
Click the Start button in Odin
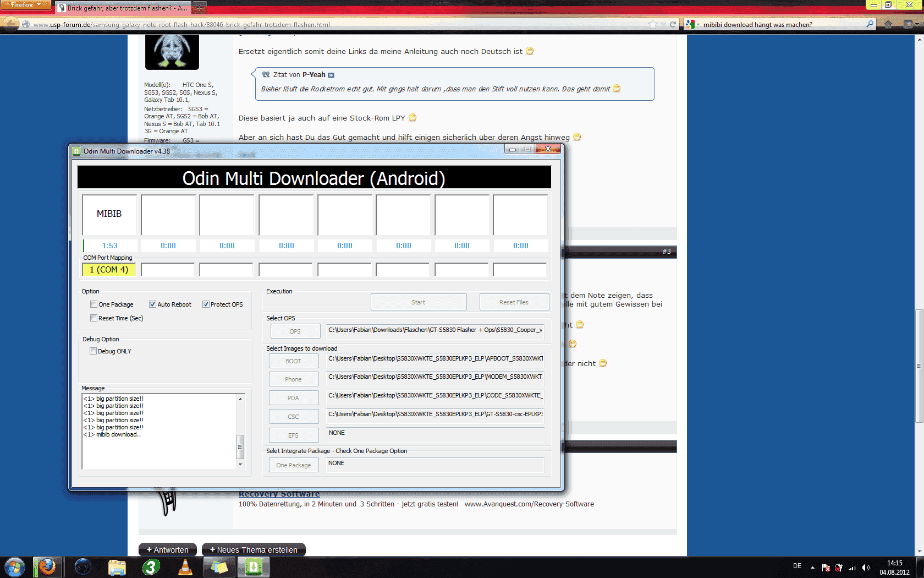tap(419, 302)
